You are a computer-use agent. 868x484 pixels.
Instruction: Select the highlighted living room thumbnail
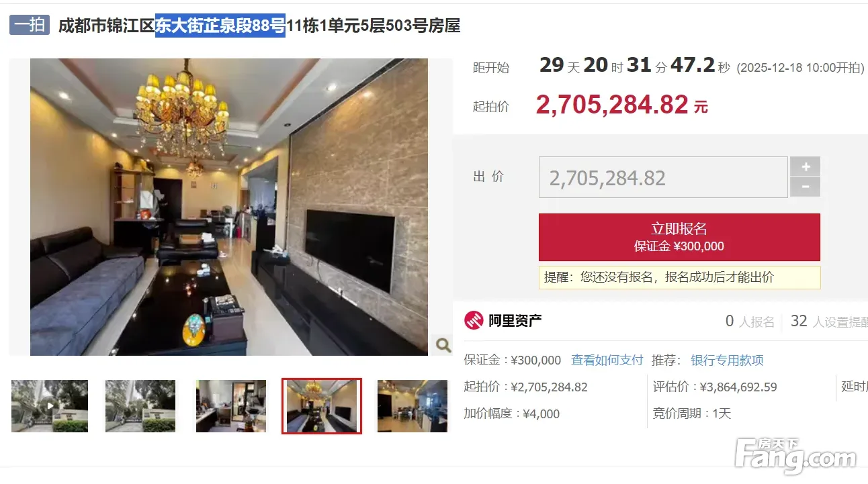pos(322,406)
